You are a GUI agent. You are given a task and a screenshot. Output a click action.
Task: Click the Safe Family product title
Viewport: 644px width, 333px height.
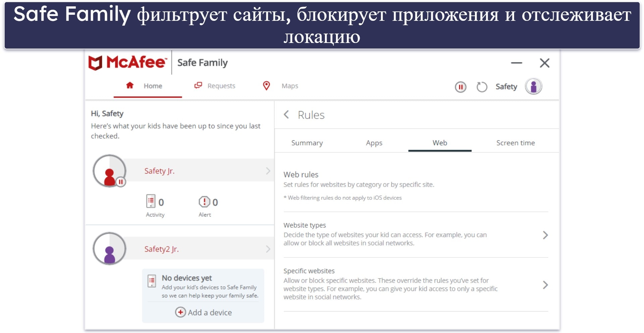click(202, 63)
